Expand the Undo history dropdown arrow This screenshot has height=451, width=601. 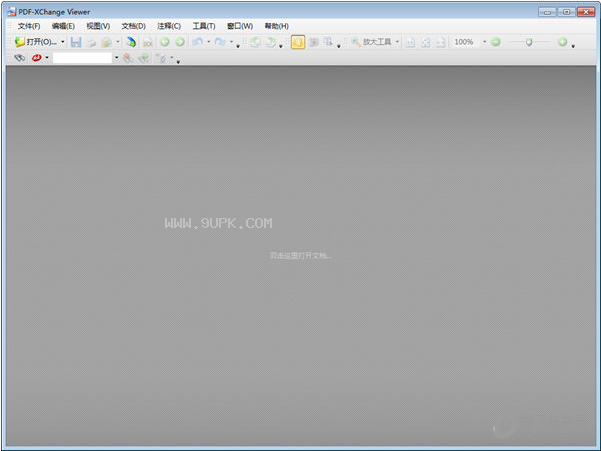pyautogui.click(x=209, y=42)
